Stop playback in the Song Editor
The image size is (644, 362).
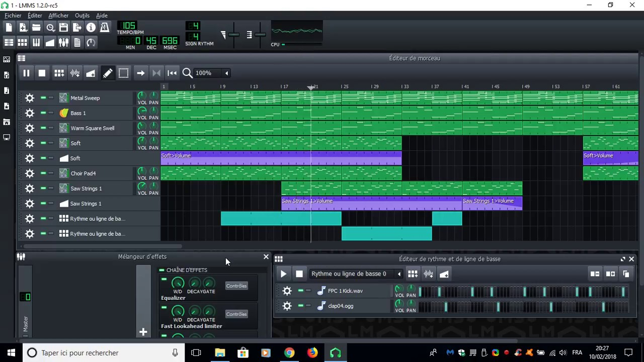pos(42,73)
